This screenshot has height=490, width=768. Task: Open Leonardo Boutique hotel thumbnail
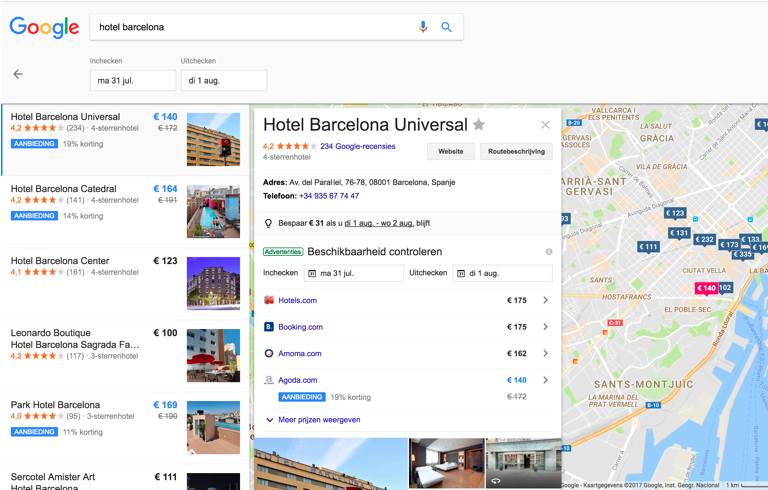(214, 356)
